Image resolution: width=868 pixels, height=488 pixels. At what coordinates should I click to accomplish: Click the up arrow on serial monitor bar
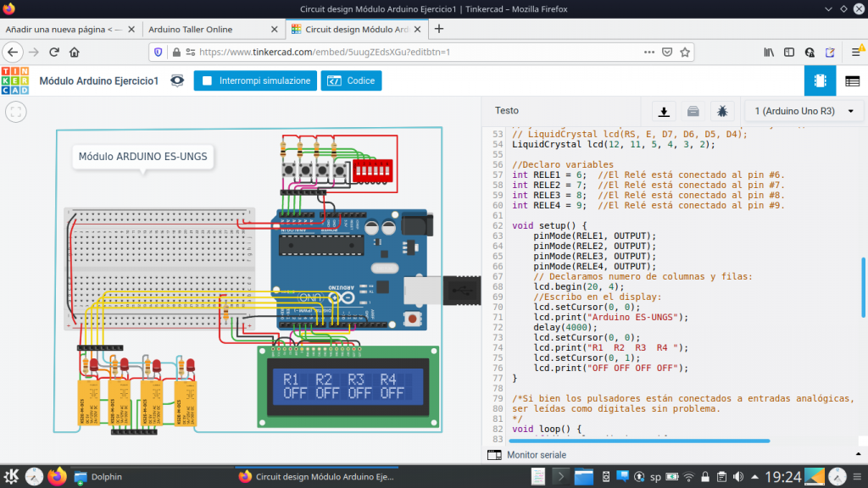(x=858, y=454)
